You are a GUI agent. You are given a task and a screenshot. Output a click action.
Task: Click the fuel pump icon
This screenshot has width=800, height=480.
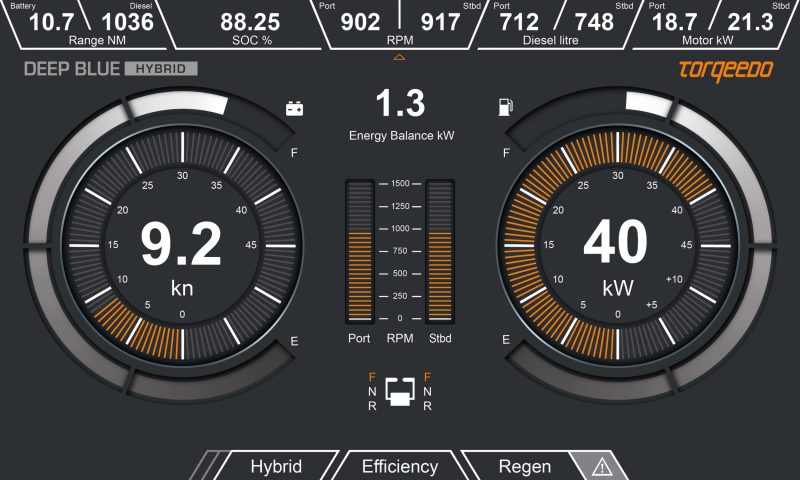click(505, 107)
